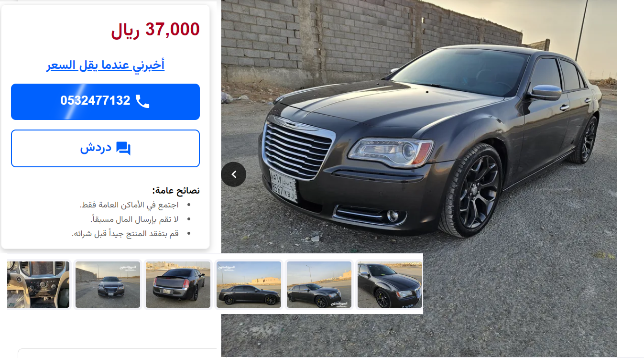Click the نصائح عامة heading
This screenshot has width=644, height=358.
pyautogui.click(x=176, y=190)
